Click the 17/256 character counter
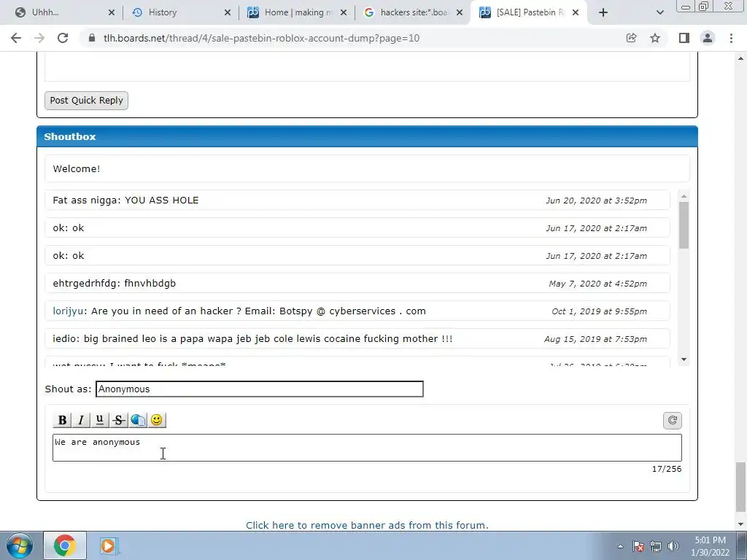 (667, 469)
